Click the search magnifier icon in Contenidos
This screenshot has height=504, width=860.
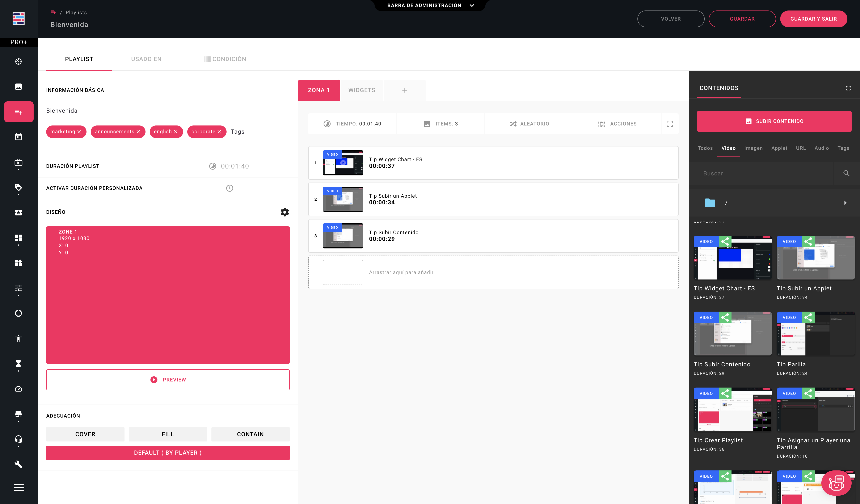[x=846, y=173]
